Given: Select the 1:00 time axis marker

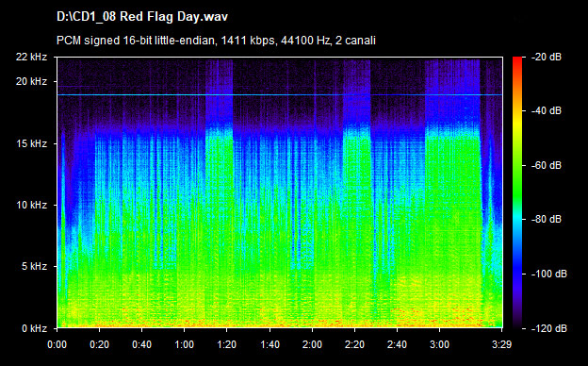Looking at the screenshot, I should (184, 344).
